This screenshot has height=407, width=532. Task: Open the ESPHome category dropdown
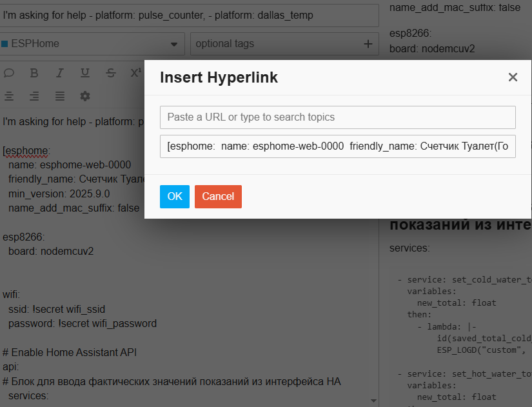point(92,44)
